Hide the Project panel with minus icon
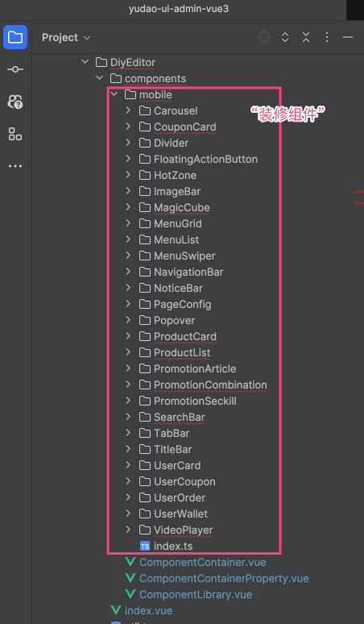 point(348,37)
